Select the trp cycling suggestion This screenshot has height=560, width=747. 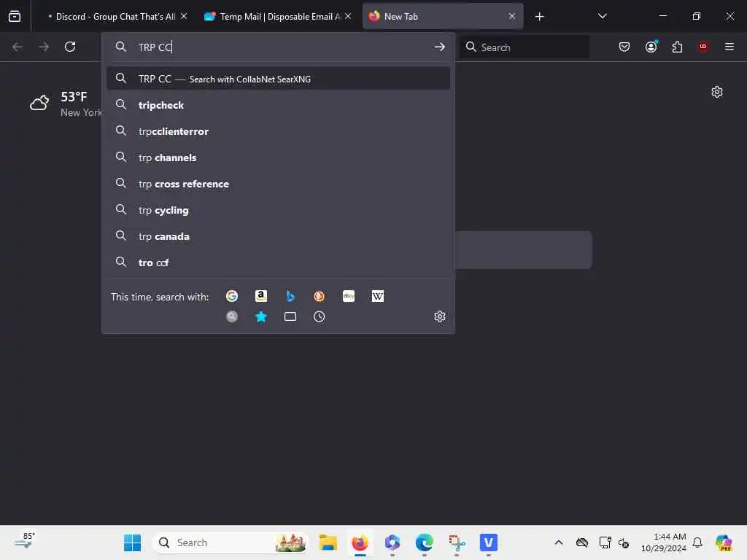point(278,210)
